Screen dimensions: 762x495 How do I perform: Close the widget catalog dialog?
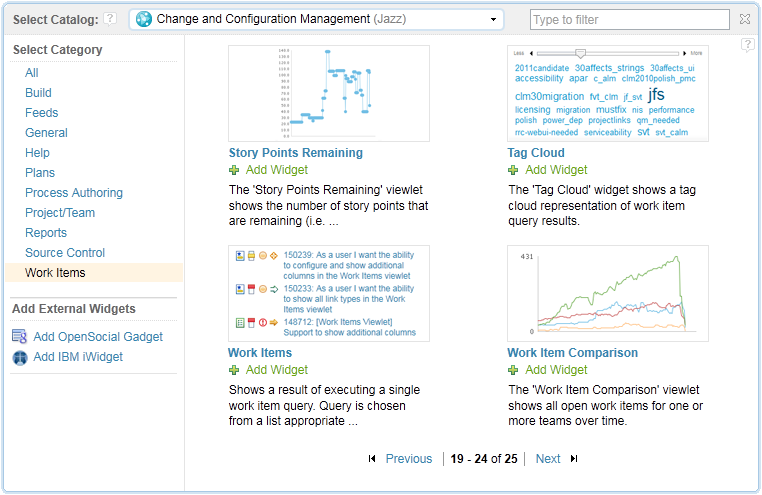[x=744, y=19]
